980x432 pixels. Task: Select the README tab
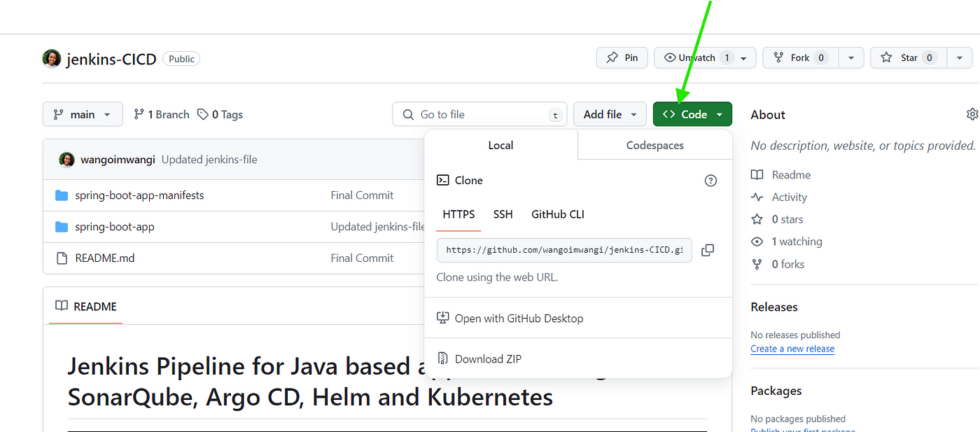click(x=86, y=306)
